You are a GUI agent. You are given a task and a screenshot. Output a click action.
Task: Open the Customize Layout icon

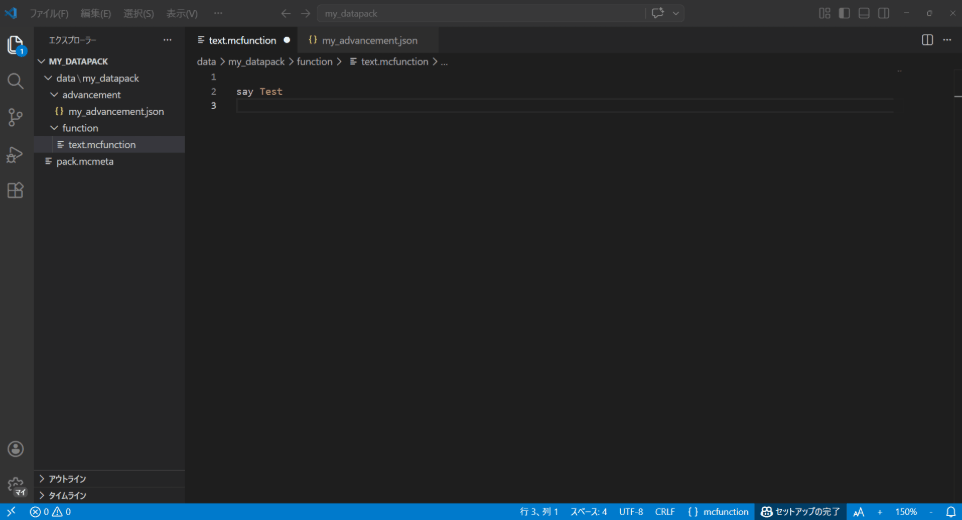pyautogui.click(x=825, y=13)
